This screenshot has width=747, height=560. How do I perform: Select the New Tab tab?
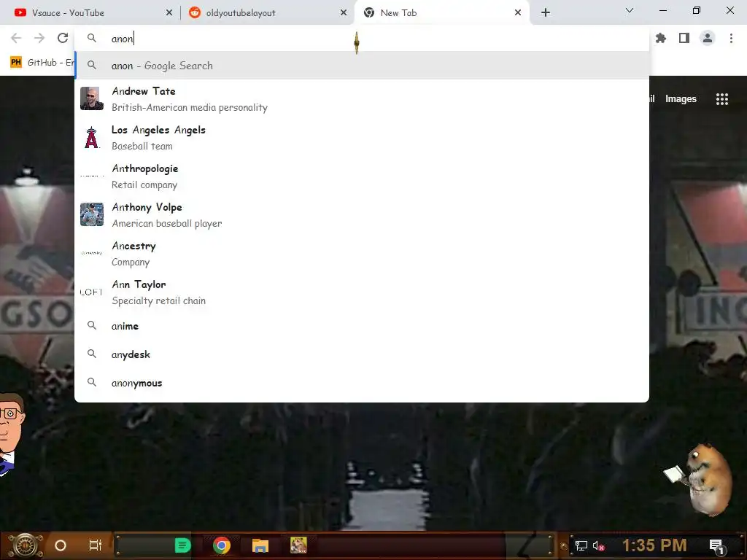[441, 13]
